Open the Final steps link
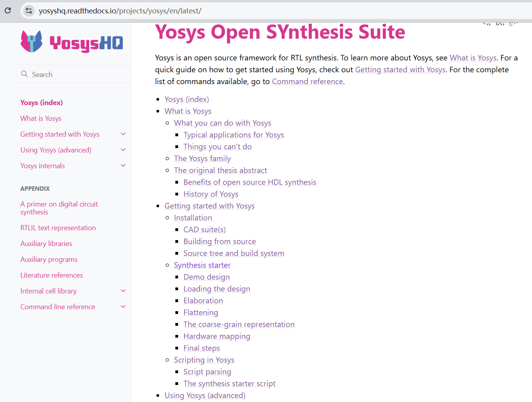 pos(201,348)
